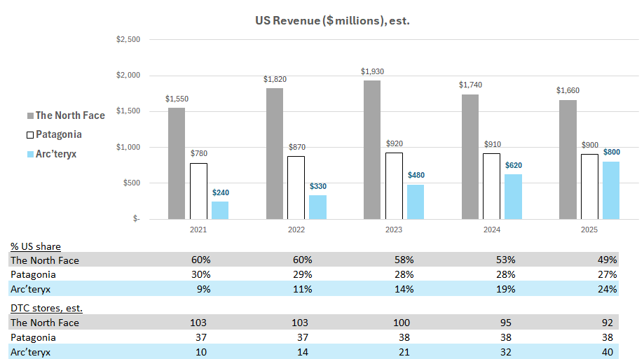This screenshot has height=359, width=644.
Task: Select the $1,930 data label
Action: (373, 71)
